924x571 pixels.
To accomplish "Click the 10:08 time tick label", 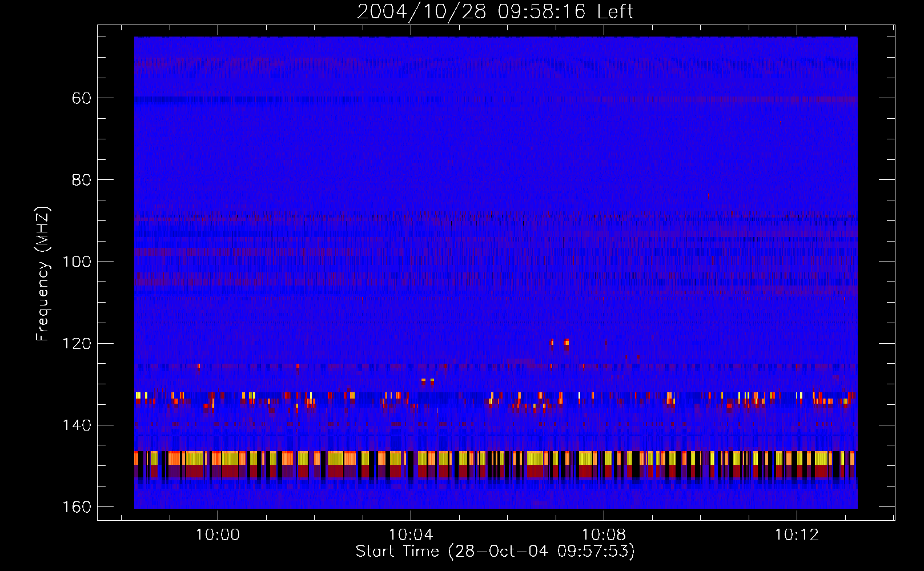I will 604,535.
